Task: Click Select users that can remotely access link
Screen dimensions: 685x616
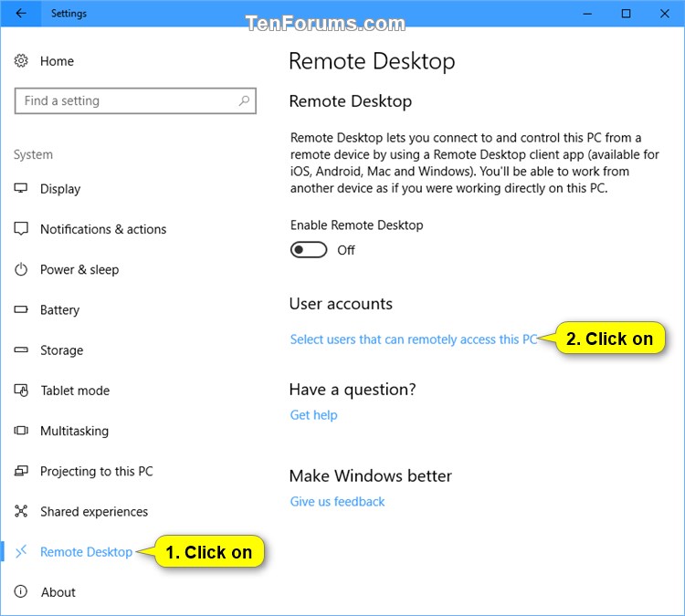Action: pyautogui.click(x=413, y=339)
